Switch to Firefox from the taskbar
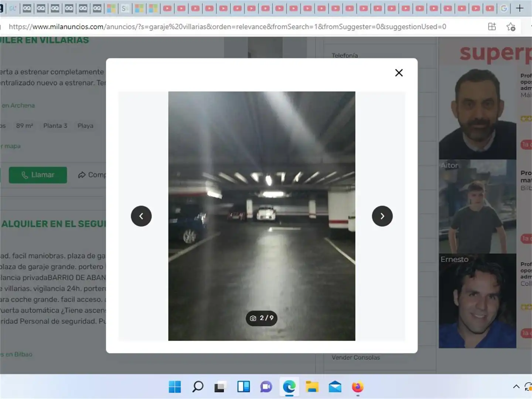This screenshot has width=532, height=399. tap(358, 387)
